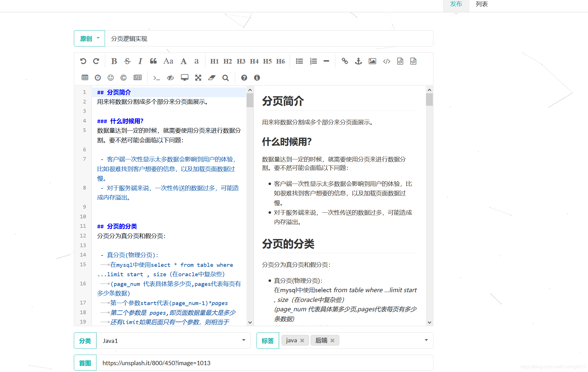
Task: Open the 分类 Java1 dropdown
Action: coord(173,341)
